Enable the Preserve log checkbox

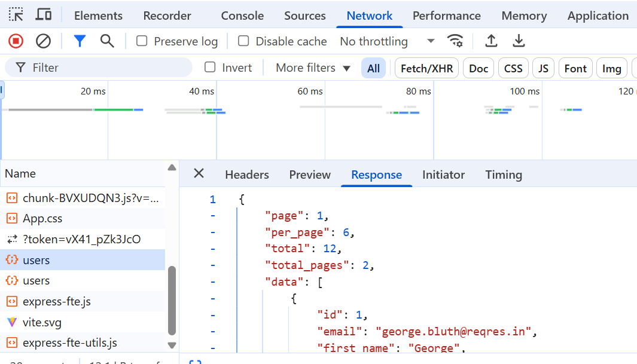click(142, 41)
